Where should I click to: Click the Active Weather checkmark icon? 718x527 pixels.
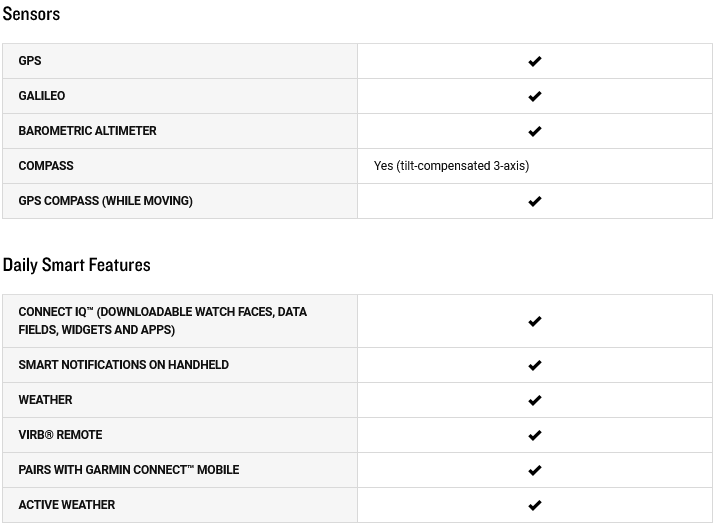(x=535, y=505)
